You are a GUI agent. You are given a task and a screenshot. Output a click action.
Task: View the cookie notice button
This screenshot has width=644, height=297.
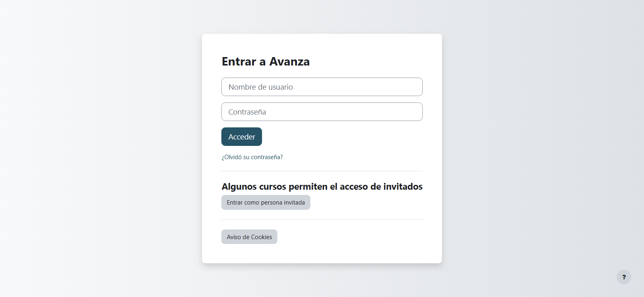click(x=249, y=237)
